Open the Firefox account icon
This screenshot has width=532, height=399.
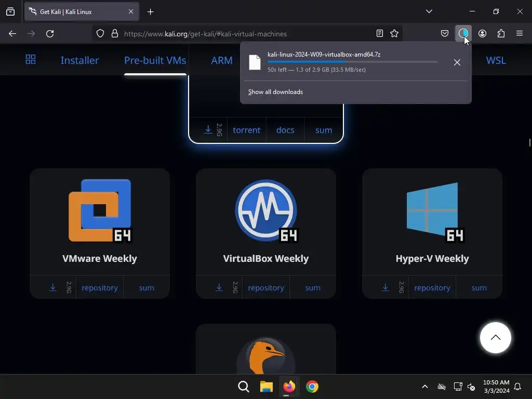pyautogui.click(x=482, y=33)
